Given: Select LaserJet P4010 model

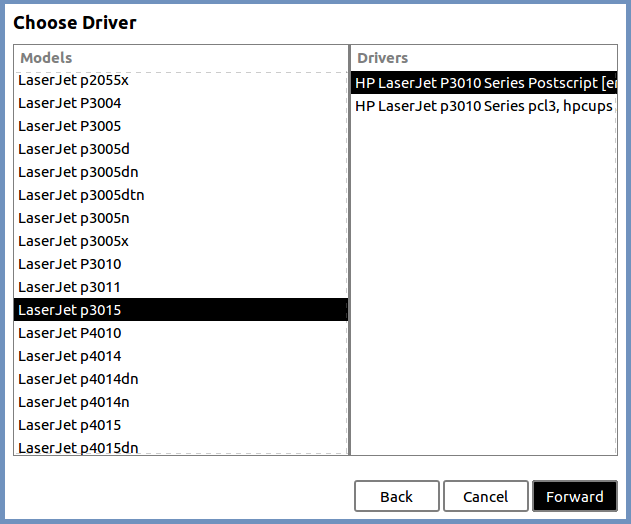Looking at the screenshot, I should point(181,332).
